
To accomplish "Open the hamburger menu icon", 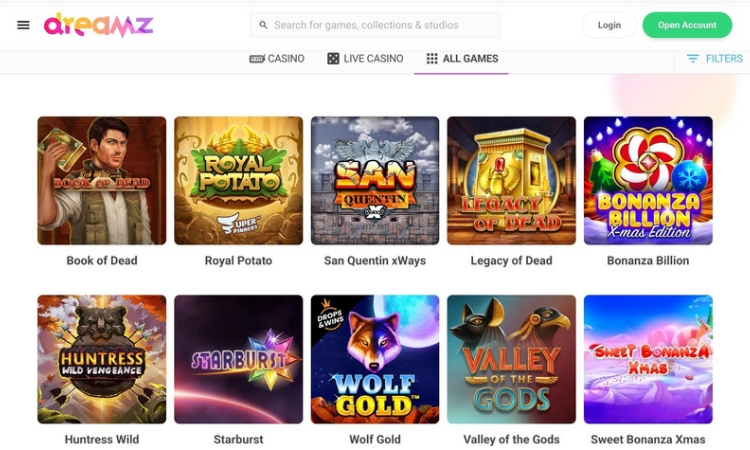I will (23, 25).
